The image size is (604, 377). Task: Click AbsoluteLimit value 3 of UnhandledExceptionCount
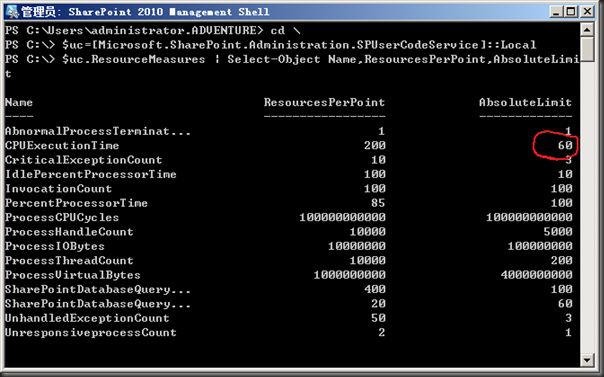(x=569, y=318)
